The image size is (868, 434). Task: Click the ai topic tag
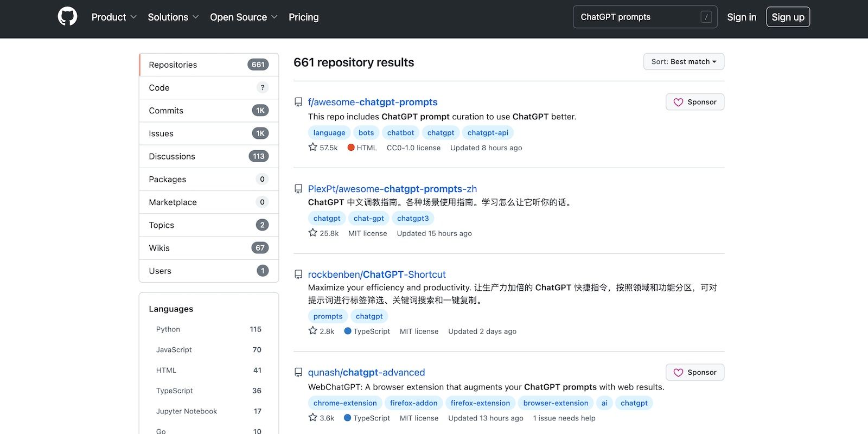click(x=604, y=403)
